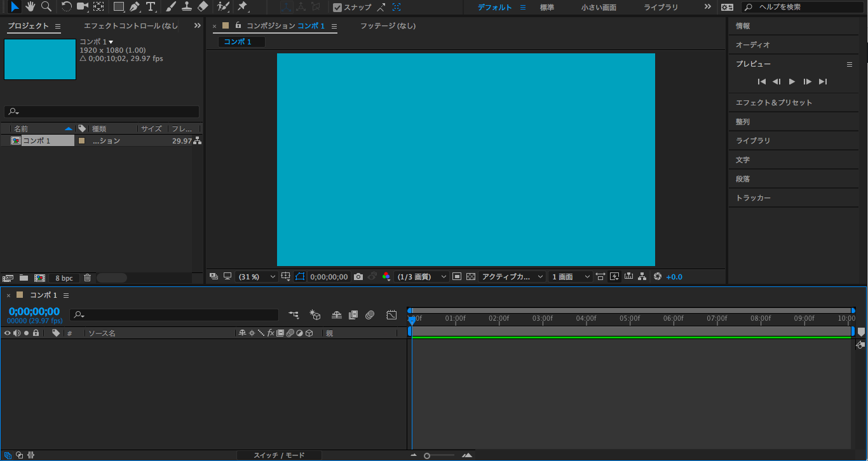The width and height of the screenshot is (868, 461).
Task: Select the Hand tool in toolbar
Action: coord(30,7)
